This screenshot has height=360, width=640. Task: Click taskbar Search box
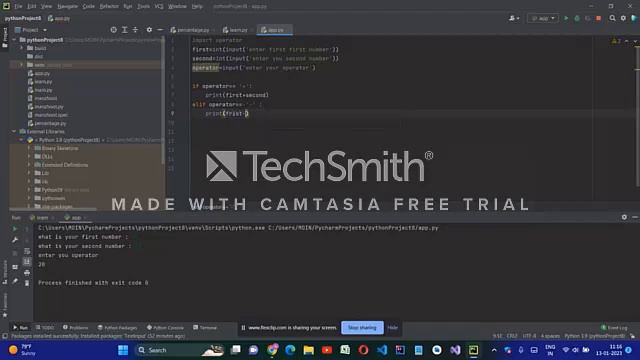180,350
